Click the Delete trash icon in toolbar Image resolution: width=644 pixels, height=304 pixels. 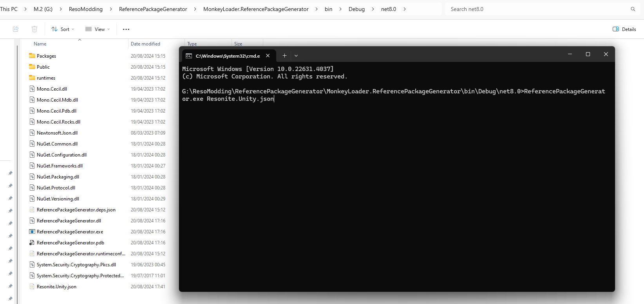tap(34, 29)
